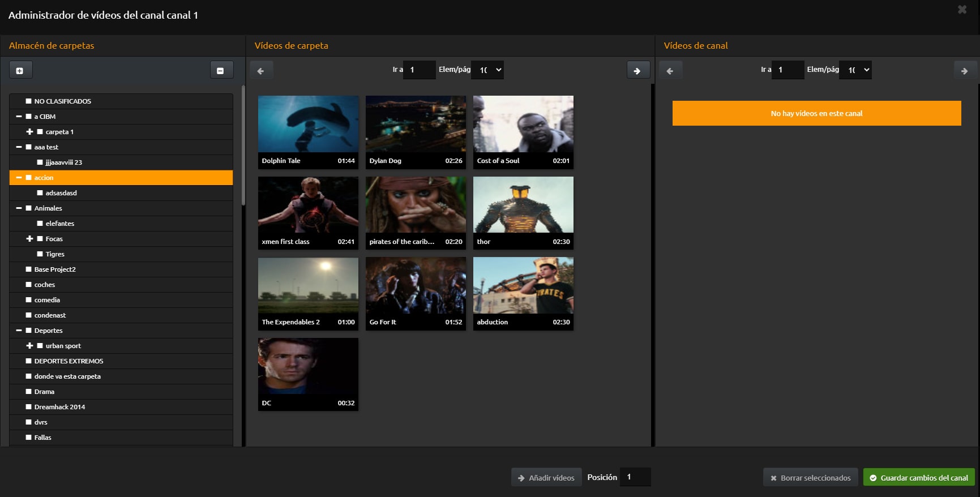Select the Tigres folder row
The width and height of the screenshot is (980, 497).
121,254
